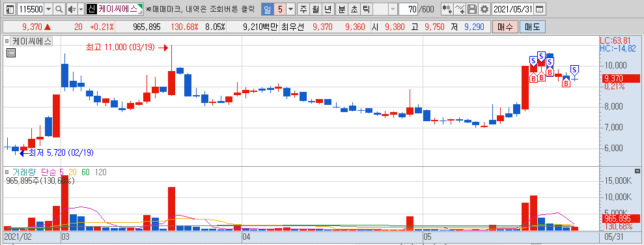Click the 매수 buy button
The width and height of the screenshot is (644, 245).
pos(505,27)
